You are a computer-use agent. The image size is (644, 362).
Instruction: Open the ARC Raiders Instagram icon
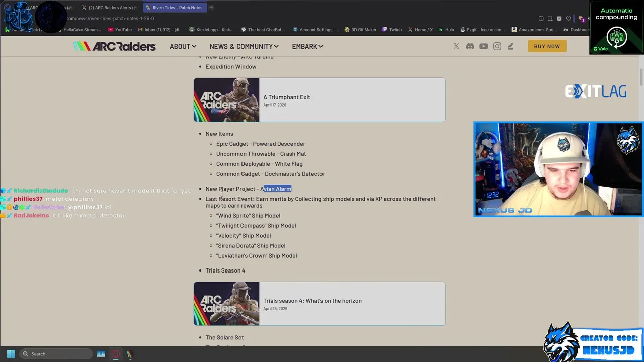point(497,46)
